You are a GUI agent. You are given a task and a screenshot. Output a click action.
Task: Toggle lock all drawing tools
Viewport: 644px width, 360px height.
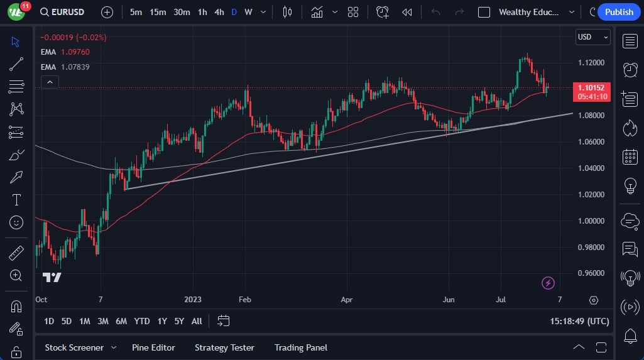[16, 351]
